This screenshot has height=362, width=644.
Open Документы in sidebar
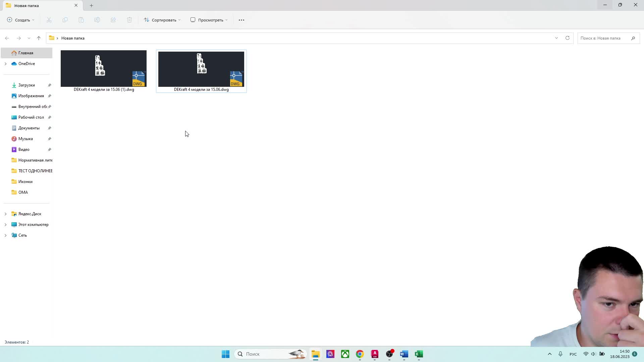coord(29,128)
